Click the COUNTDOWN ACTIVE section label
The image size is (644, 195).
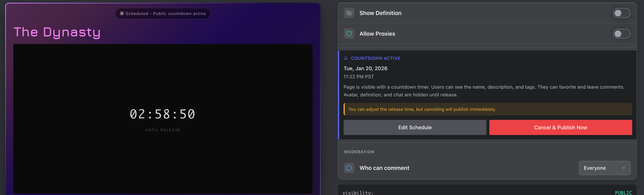[376, 58]
